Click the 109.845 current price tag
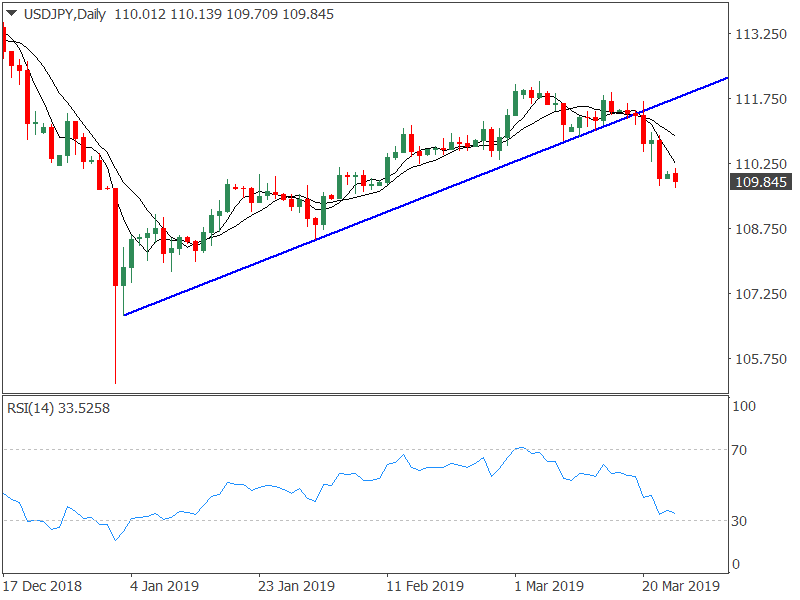The image size is (800, 600). (761, 182)
